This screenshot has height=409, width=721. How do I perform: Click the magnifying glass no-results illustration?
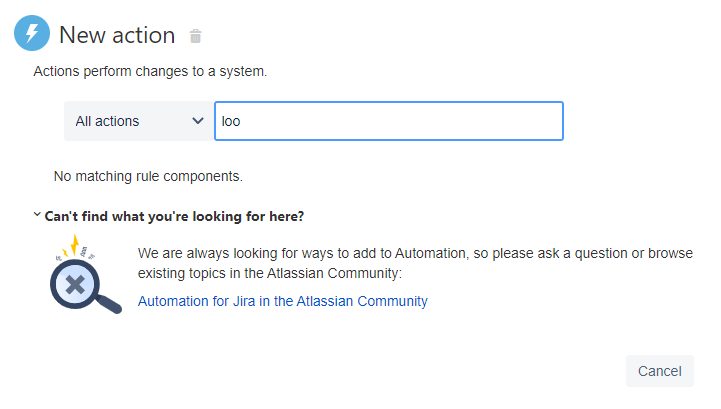(86, 275)
